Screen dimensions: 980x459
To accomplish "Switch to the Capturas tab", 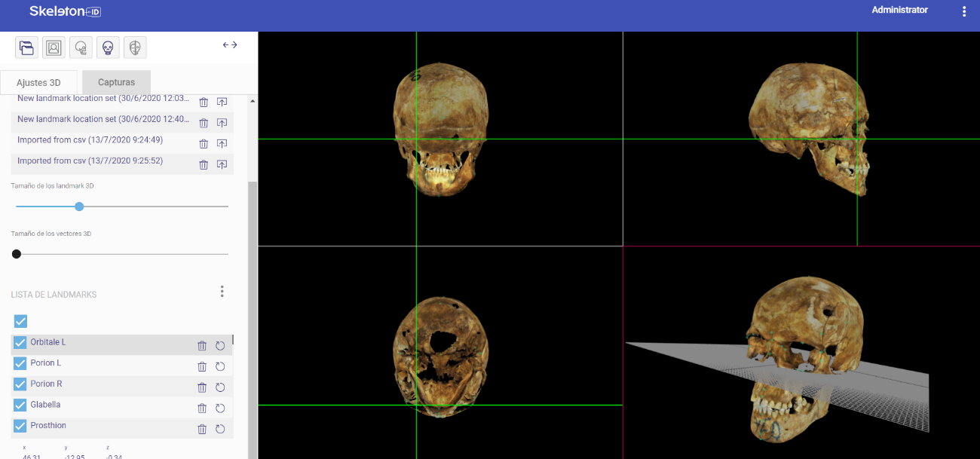I will tap(116, 82).
